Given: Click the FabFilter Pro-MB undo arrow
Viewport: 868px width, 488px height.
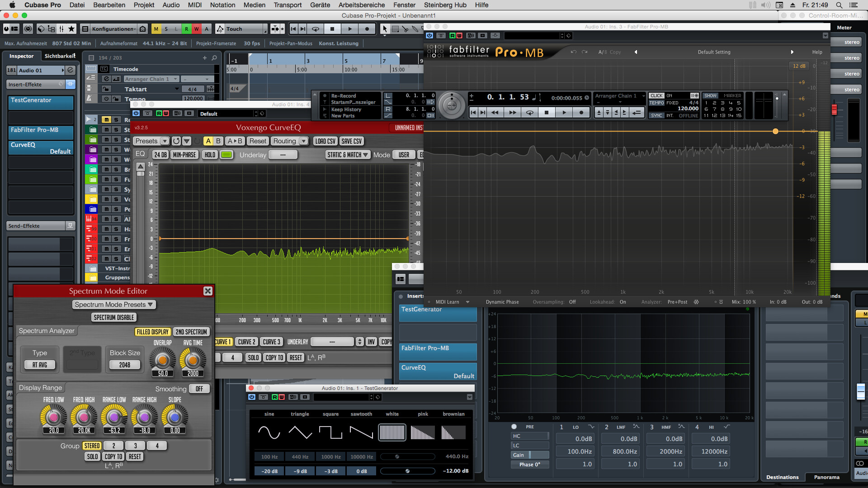Looking at the screenshot, I should [573, 52].
